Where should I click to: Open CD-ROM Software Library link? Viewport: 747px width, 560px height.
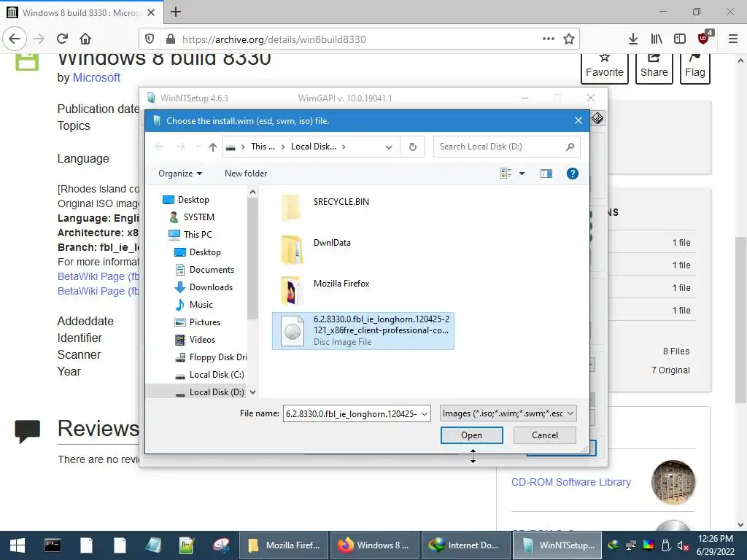pos(570,483)
